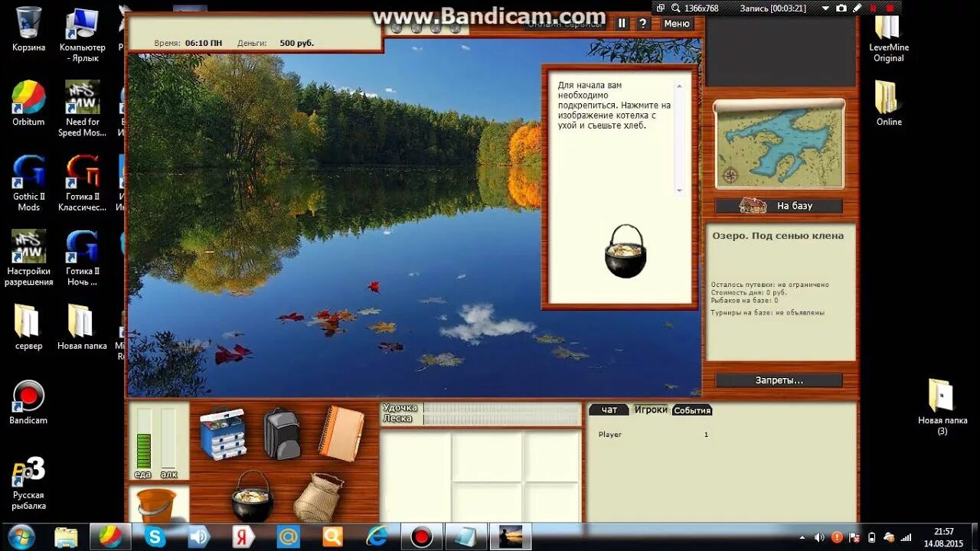Screen dimensions: 980x551
Task: Click the tutorial text scrollbar
Action: (679, 139)
